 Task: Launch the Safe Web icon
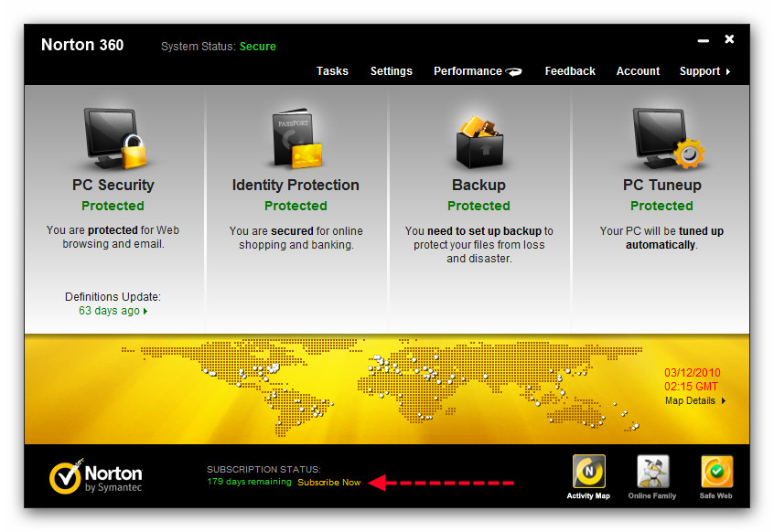click(716, 472)
